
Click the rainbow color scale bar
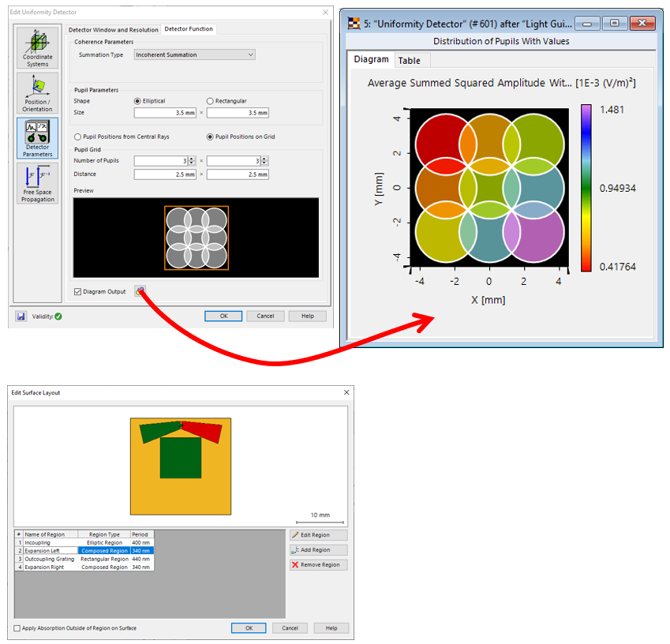click(586, 189)
